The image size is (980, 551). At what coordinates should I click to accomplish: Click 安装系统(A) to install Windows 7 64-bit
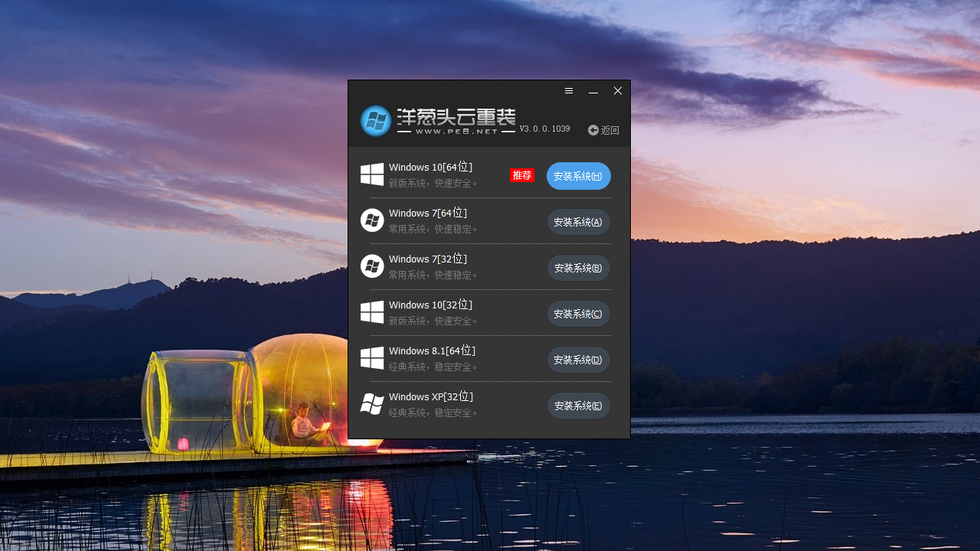click(x=578, y=222)
